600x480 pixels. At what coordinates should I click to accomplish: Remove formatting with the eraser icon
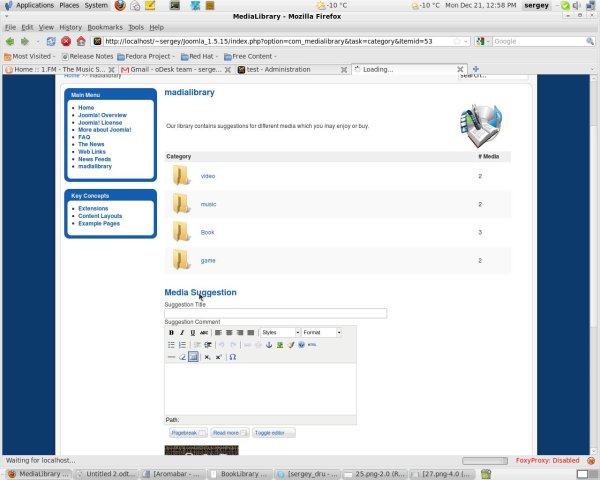(182, 357)
